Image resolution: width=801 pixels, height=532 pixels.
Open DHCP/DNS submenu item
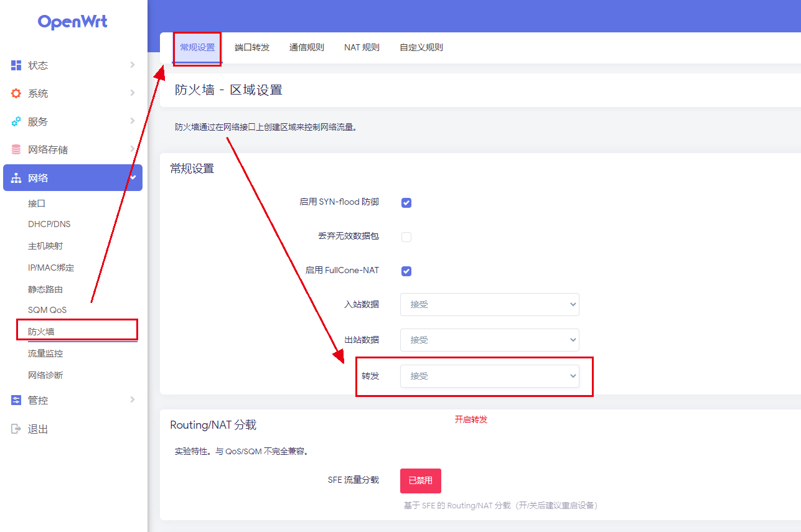pyautogui.click(x=49, y=224)
